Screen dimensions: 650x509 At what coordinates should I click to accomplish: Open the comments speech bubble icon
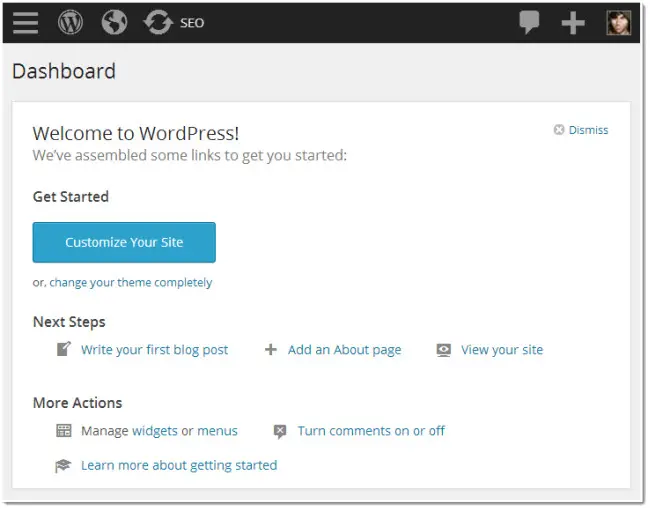coord(529,22)
